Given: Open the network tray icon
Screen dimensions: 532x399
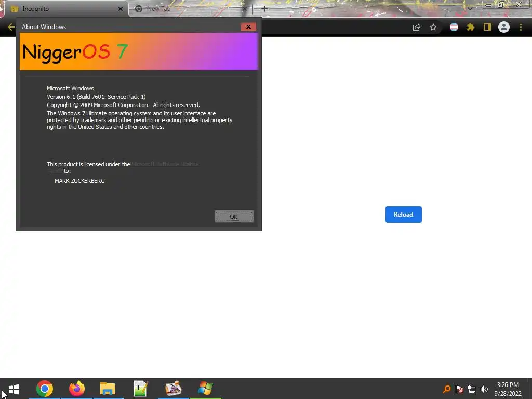Looking at the screenshot, I should (x=472, y=389).
